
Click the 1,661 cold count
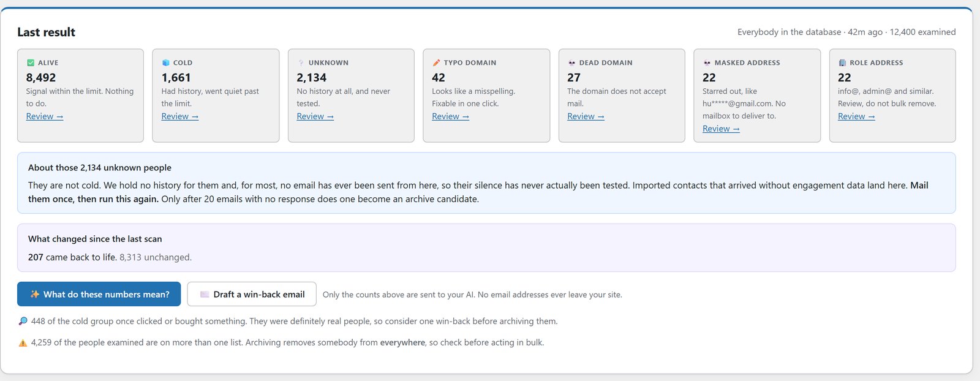click(x=176, y=78)
